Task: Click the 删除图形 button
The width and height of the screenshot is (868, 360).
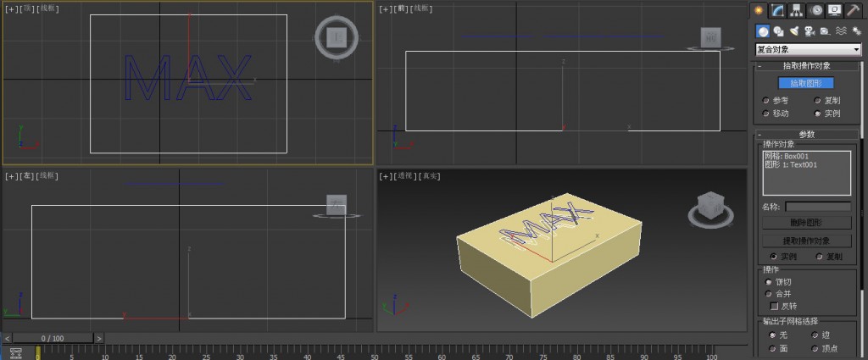Action: coord(807,223)
